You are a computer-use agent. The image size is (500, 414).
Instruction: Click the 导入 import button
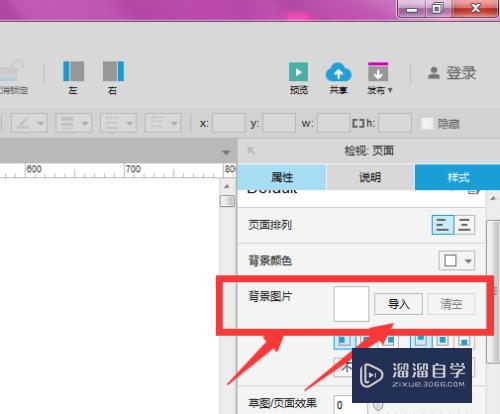[x=398, y=304]
